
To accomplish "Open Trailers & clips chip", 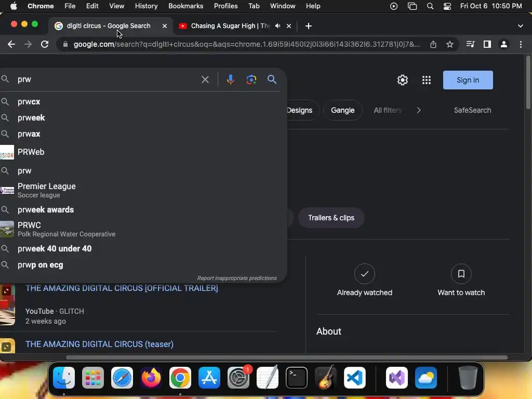I will 331,218.
